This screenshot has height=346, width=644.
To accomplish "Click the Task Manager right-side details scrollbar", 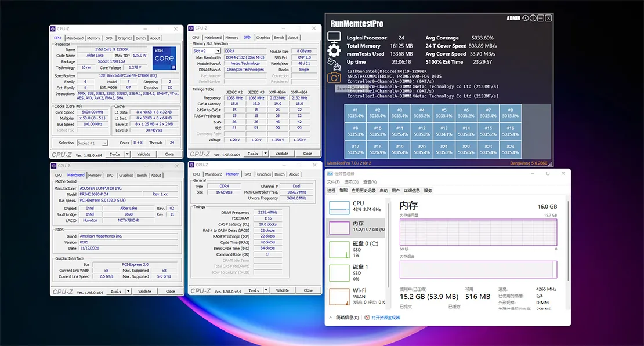I will point(568,242).
